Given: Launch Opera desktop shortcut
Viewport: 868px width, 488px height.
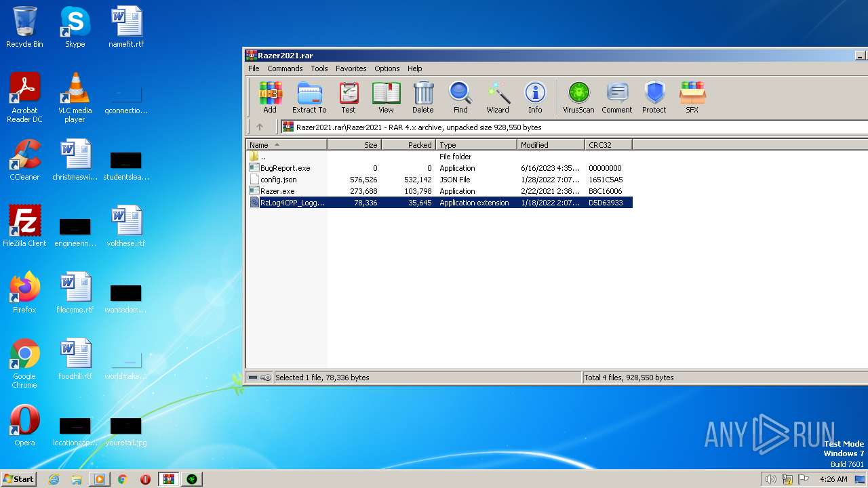Looking at the screenshot, I should tap(24, 426).
